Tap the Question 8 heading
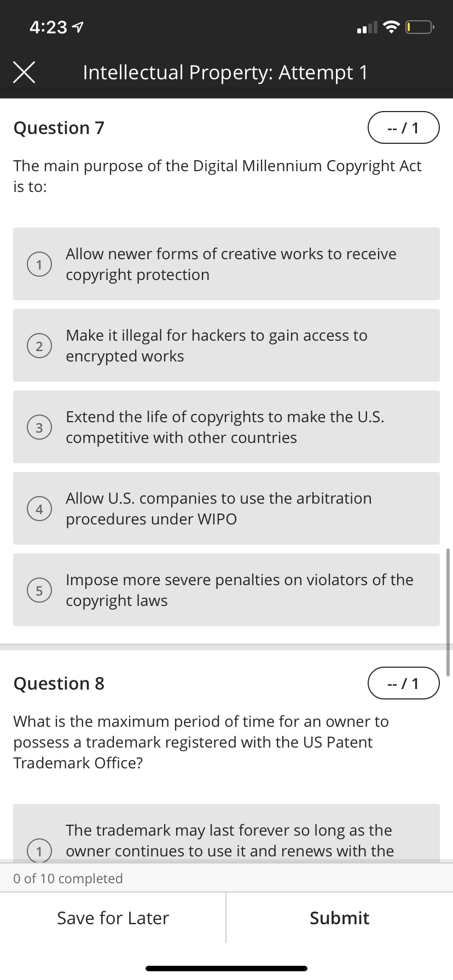453x980 pixels. tap(59, 683)
